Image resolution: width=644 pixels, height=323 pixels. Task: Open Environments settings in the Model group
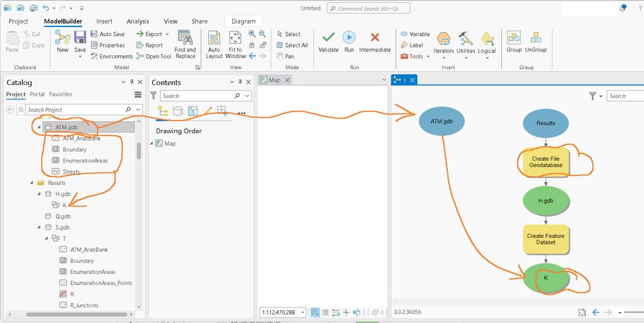point(112,56)
